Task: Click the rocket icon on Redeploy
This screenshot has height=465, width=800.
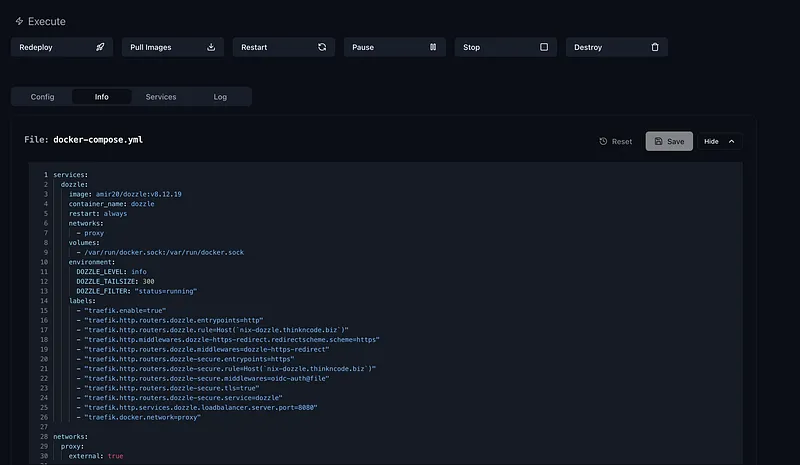Action: 100,47
